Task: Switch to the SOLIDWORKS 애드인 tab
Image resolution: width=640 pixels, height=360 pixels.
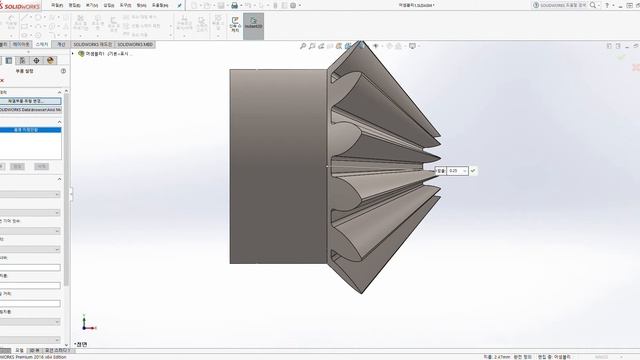Action: 93,44
